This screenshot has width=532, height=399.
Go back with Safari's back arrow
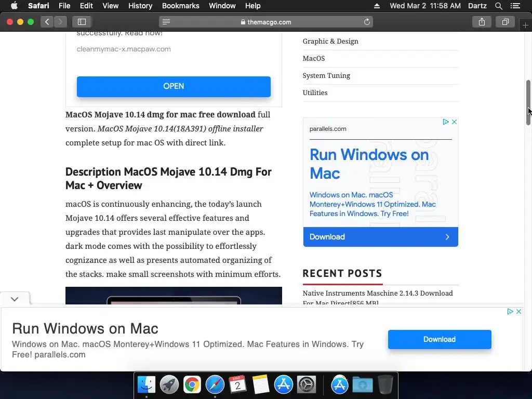tap(47, 22)
